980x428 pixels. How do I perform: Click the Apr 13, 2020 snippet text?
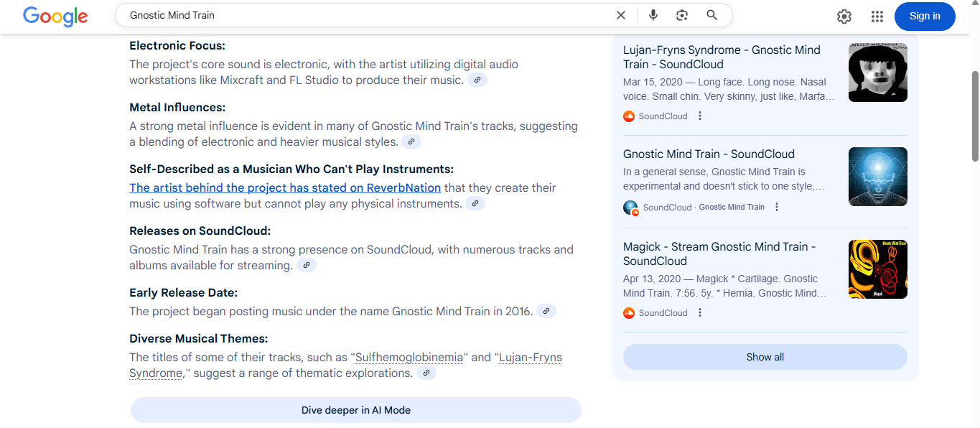725,286
